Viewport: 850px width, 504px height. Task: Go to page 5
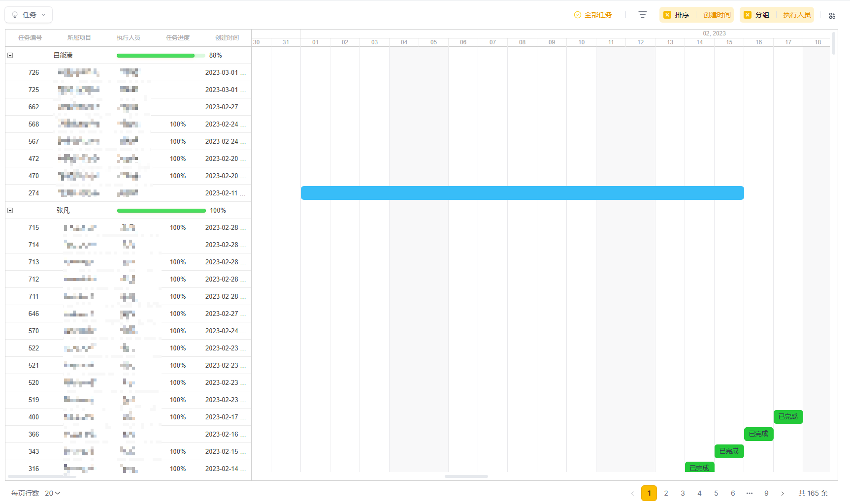pyautogui.click(x=716, y=493)
